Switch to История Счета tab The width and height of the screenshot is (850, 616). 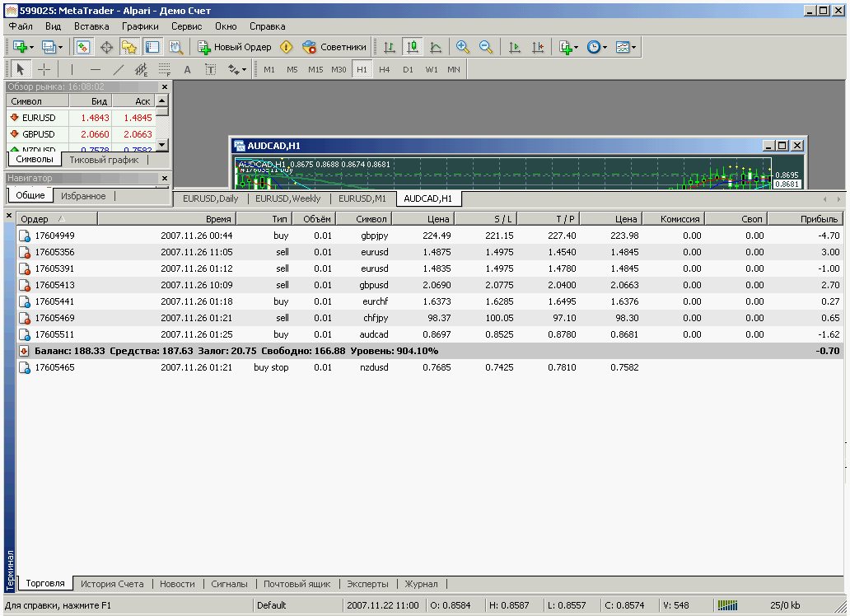[111, 584]
